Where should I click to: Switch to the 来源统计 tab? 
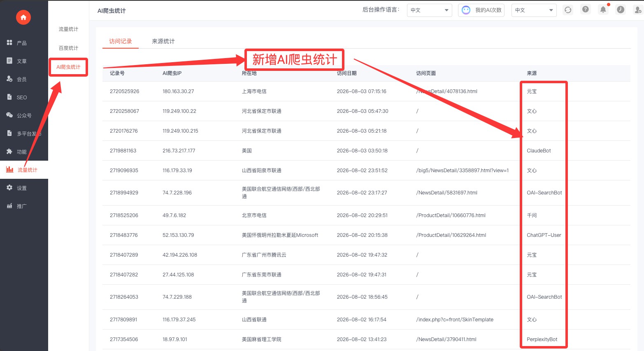point(163,41)
